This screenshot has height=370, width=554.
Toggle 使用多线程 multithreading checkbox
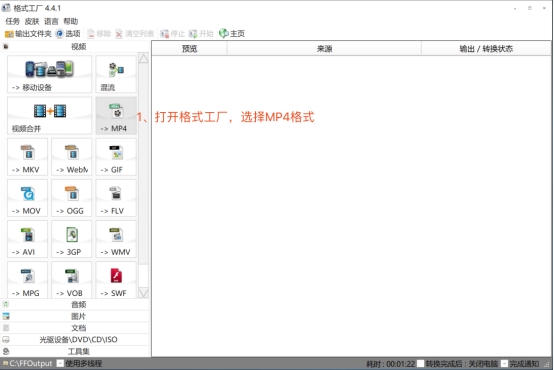(60, 363)
